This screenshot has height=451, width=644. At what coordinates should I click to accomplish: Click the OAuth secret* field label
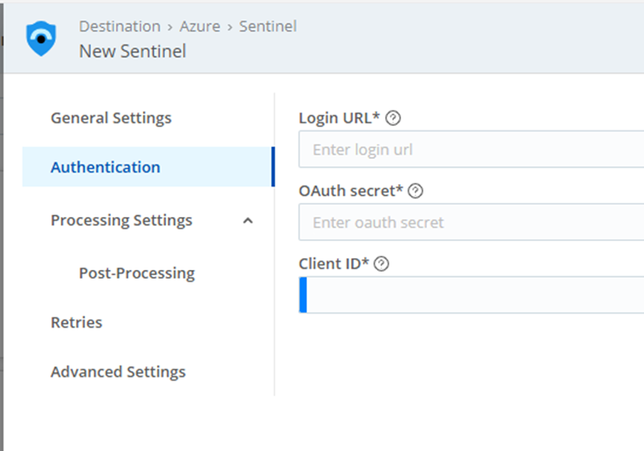350,191
